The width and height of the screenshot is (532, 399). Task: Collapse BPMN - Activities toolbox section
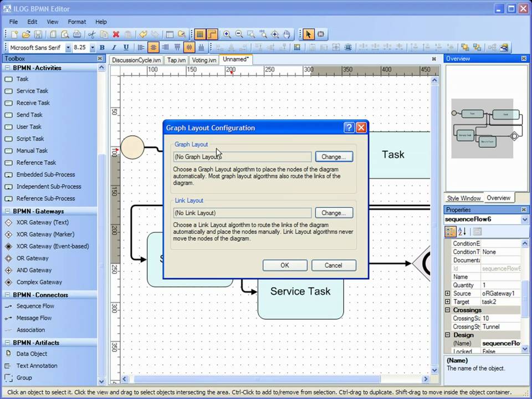click(7, 68)
